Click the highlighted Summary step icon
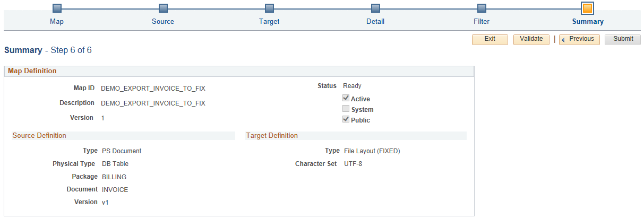The width and height of the screenshot is (644, 219). click(x=587, y=8)
